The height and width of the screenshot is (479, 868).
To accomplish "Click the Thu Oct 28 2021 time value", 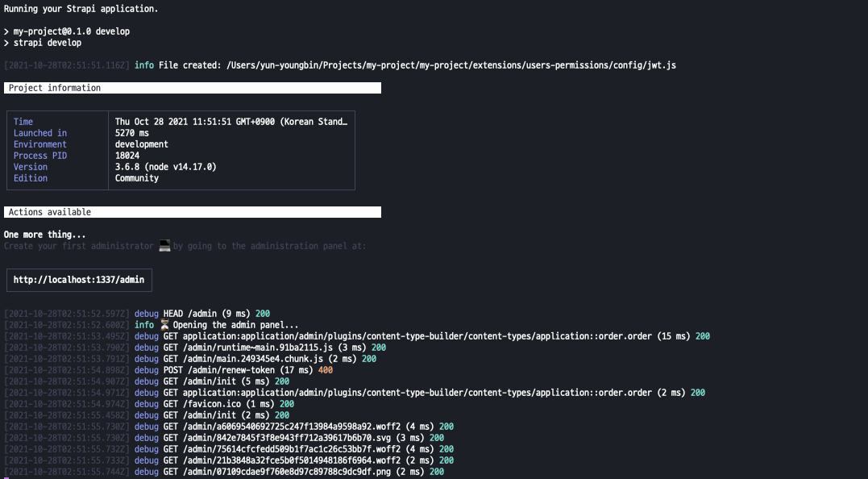I will coord(231,122).
